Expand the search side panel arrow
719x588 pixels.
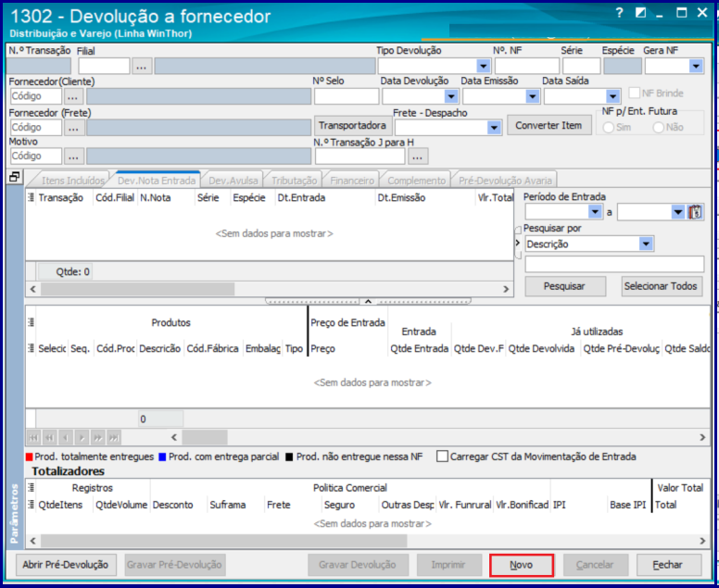(x=518, y=243)
